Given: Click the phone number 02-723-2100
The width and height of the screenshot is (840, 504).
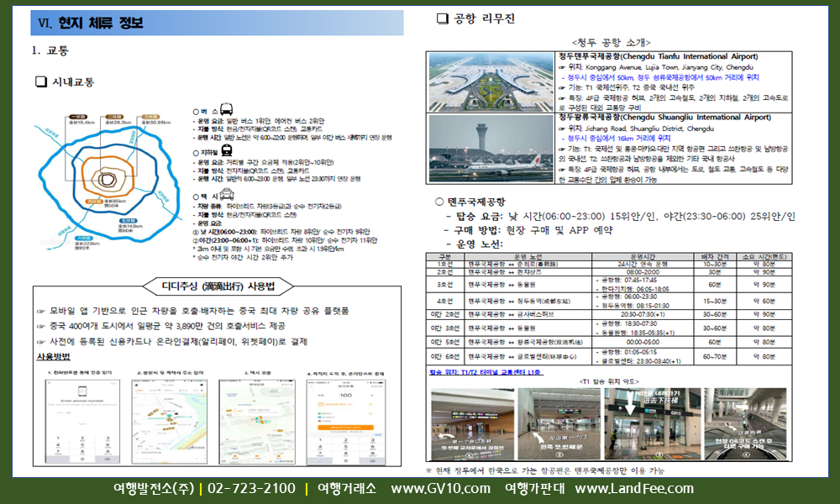Looking at the screenshot, I should [251, 489].
